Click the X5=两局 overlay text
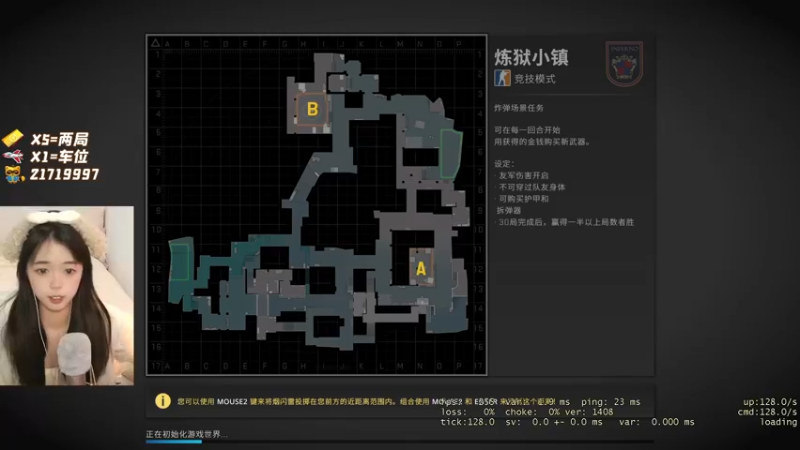The height and width of the screenshot is (450, 800). pos(60,139)
